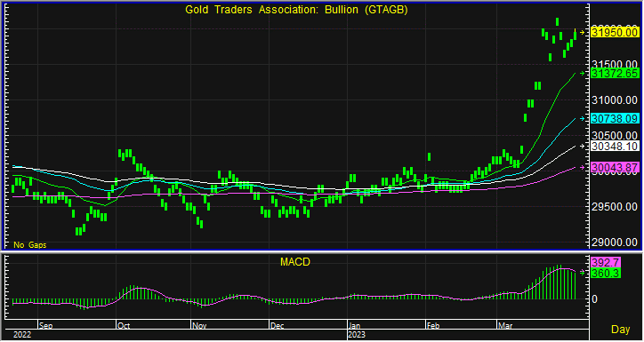
Task: Select the white moving average value 30348.10
Action: pos(615,146)
